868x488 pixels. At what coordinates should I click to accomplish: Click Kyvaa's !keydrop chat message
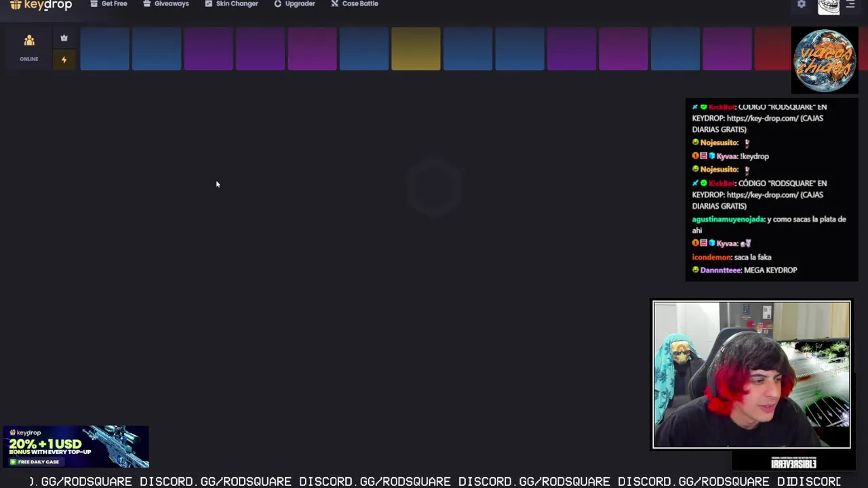(x=730, y=156)
